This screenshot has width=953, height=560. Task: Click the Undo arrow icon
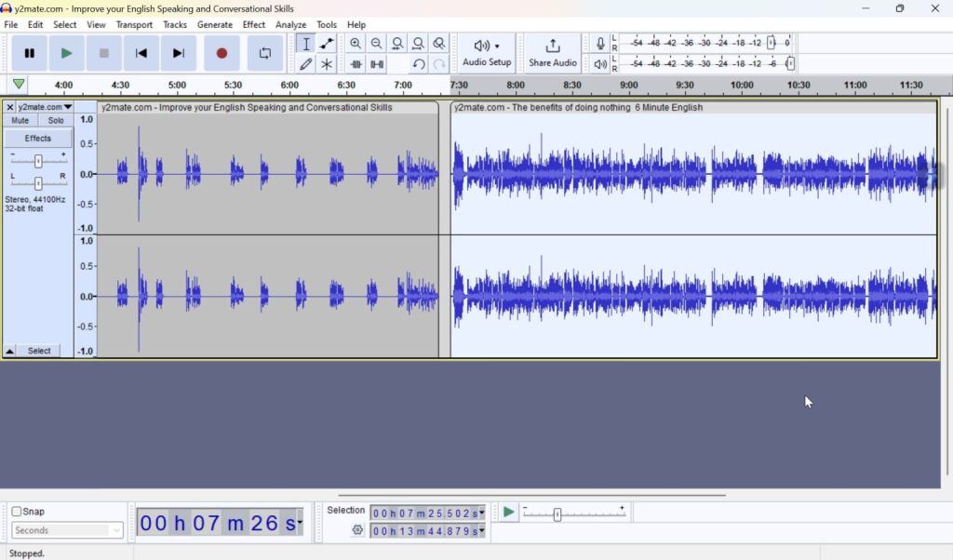click(x=417, y=63)
